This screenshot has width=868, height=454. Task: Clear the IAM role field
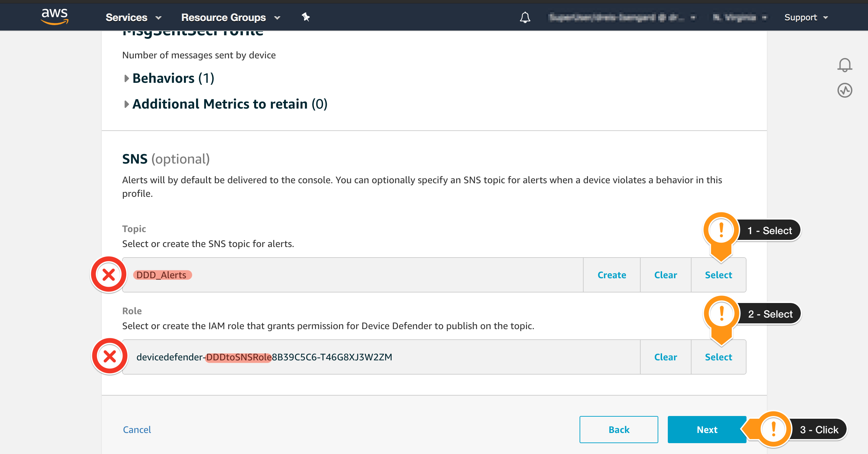[x=665, y=357]
